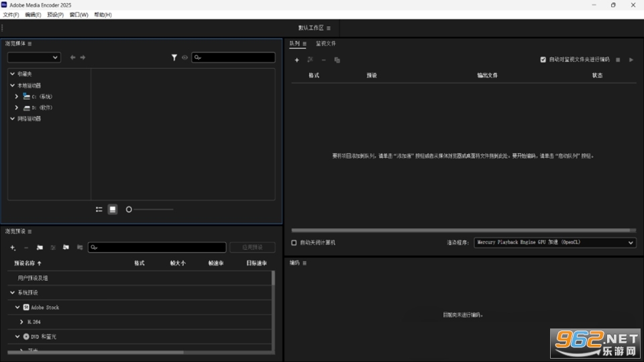Click the preset browser horizontal scrollbar
The width and height of the screenshot is (644, 362).
[95, 352]
